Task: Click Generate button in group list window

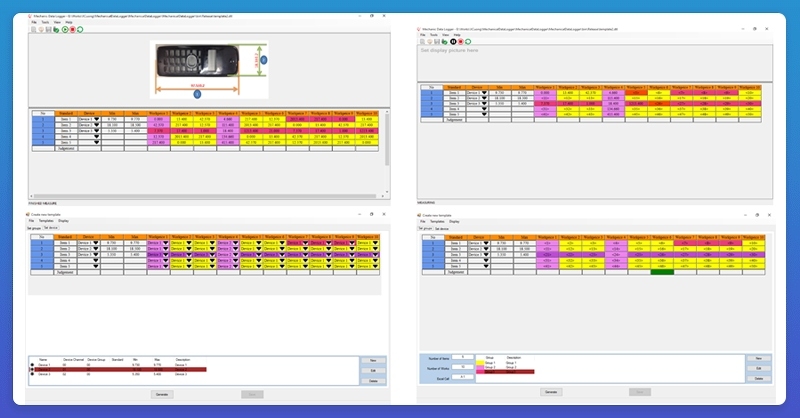Action: tap(551, 392)
